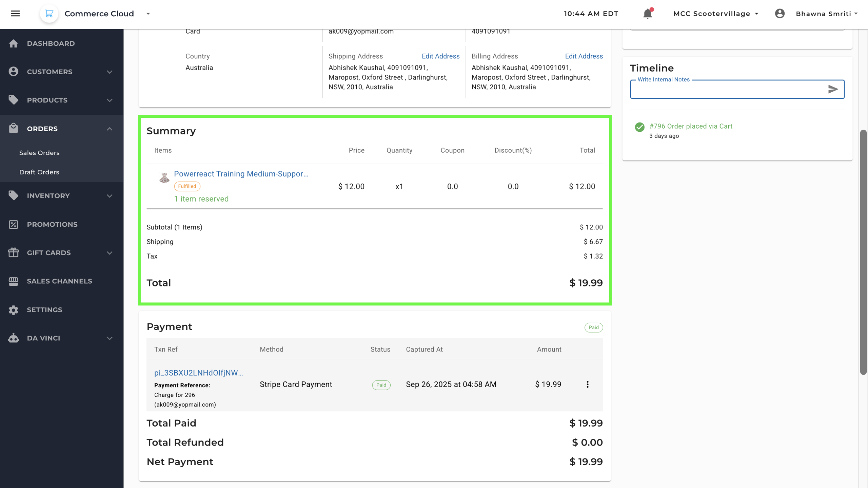
Task: Click the product thumbnail in Summary
Action: [x=164, y=177]
